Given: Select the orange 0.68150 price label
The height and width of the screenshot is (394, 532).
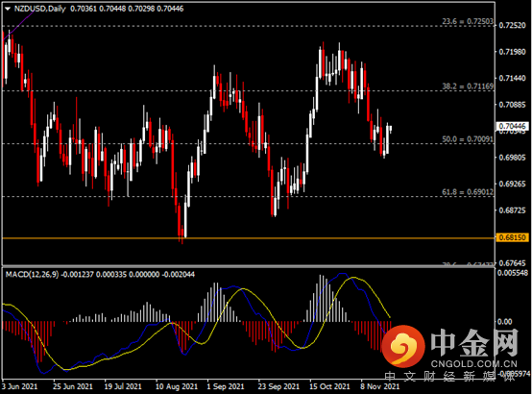Looking at the screenshot, I should coord(513,237).
